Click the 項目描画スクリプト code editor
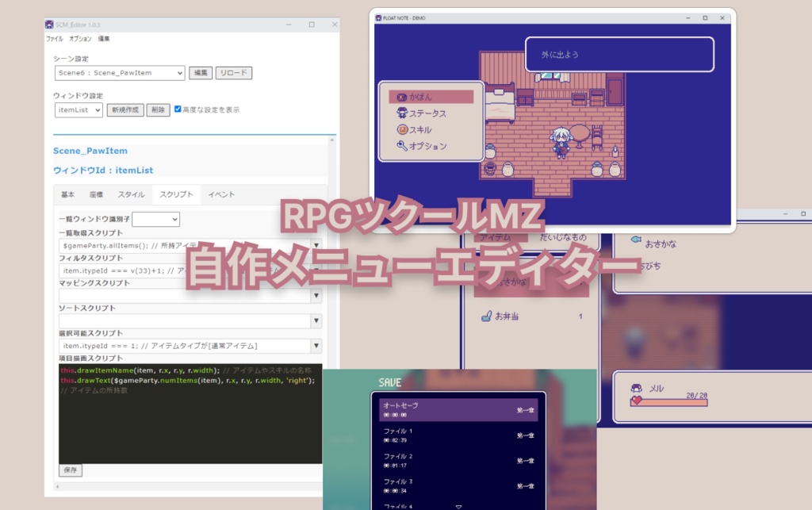The height and width of the screenshot is (510, 812). coord(190,414)
